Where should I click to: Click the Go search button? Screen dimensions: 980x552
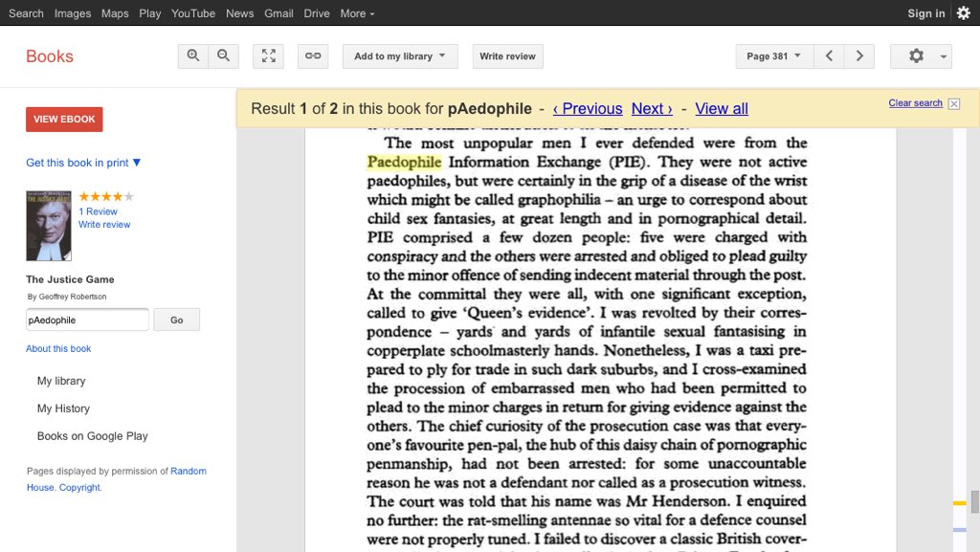pos(177,320)
